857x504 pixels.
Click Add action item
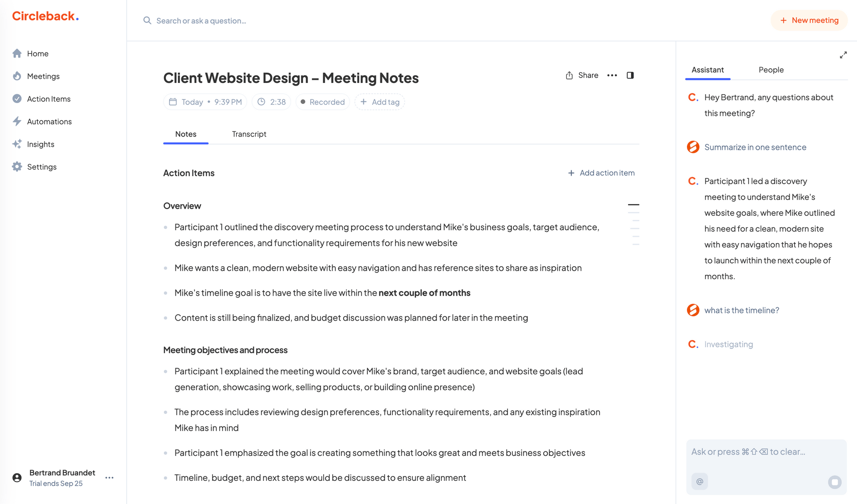click(601, 173)
